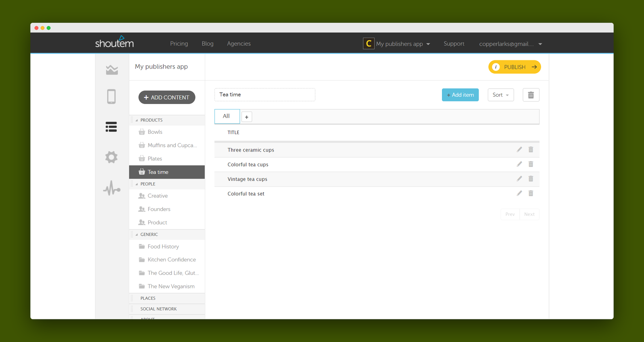644x342 pixels.
Task: Open Bowls in the sidebar
Action: pos(167,132)
